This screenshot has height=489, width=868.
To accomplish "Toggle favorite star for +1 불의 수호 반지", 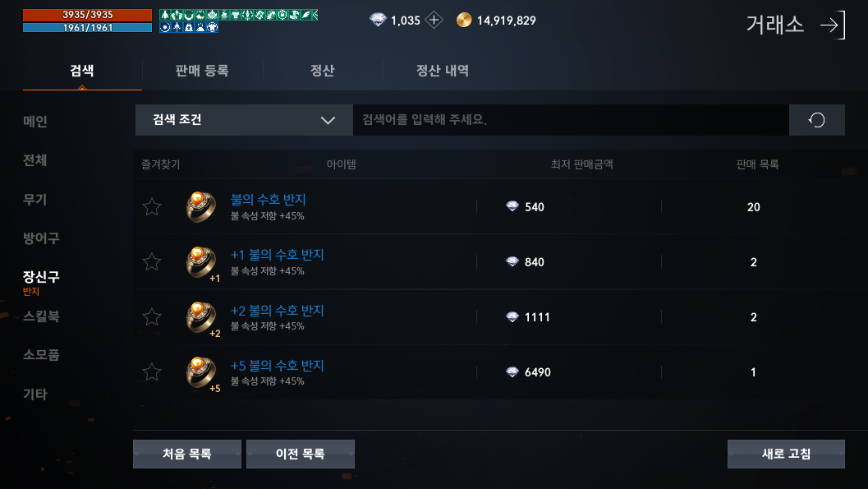I will coord(152,261).
